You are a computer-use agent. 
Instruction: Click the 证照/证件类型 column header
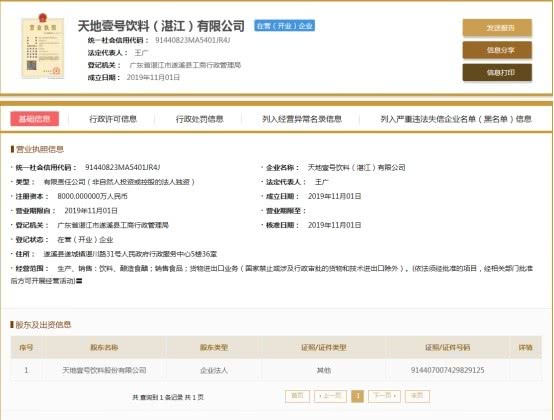pyautogui.click(x=324, y=348)
